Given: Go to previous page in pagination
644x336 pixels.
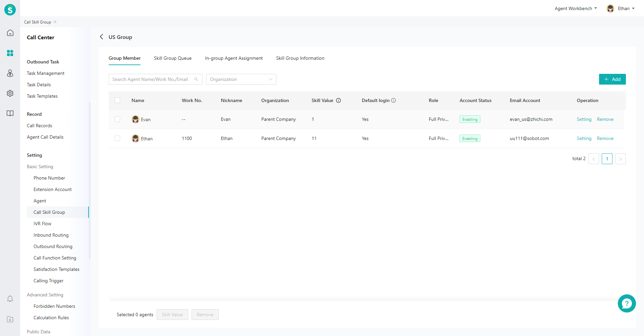Looking at the screenshot, I should tap(593, 159).
